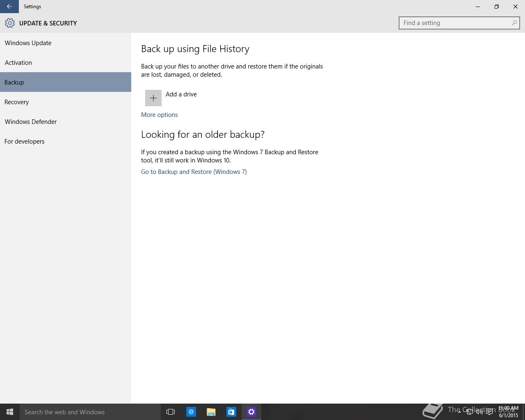Launch the browser globe icon in taskbar

pos(191,412)
